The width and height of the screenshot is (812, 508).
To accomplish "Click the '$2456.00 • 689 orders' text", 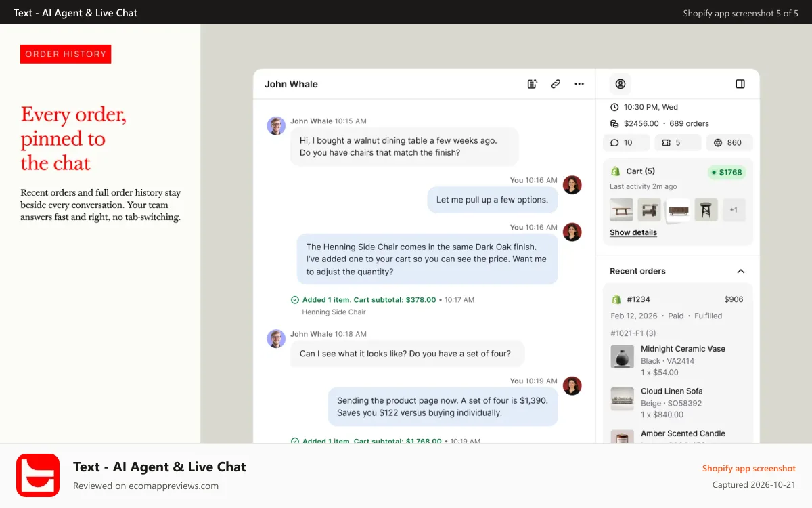I will click(x=667, y=123).
